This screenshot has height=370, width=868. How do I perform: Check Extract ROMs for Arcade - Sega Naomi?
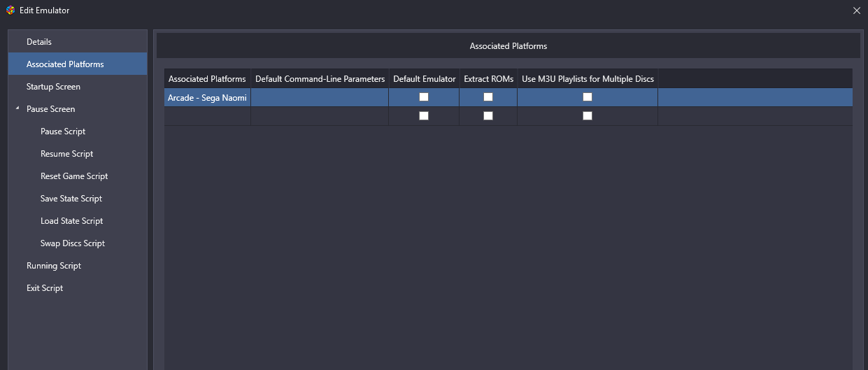(x=488, y=97)
